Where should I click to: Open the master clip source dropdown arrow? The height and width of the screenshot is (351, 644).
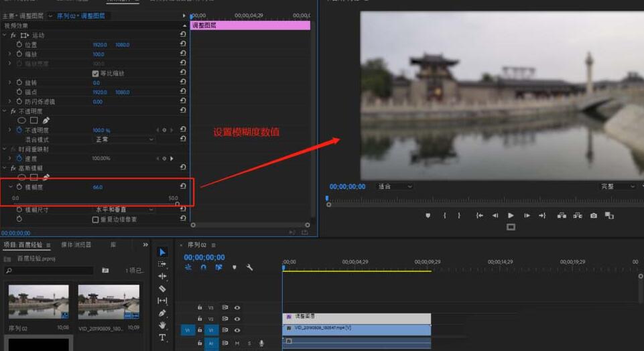point(50,16)
